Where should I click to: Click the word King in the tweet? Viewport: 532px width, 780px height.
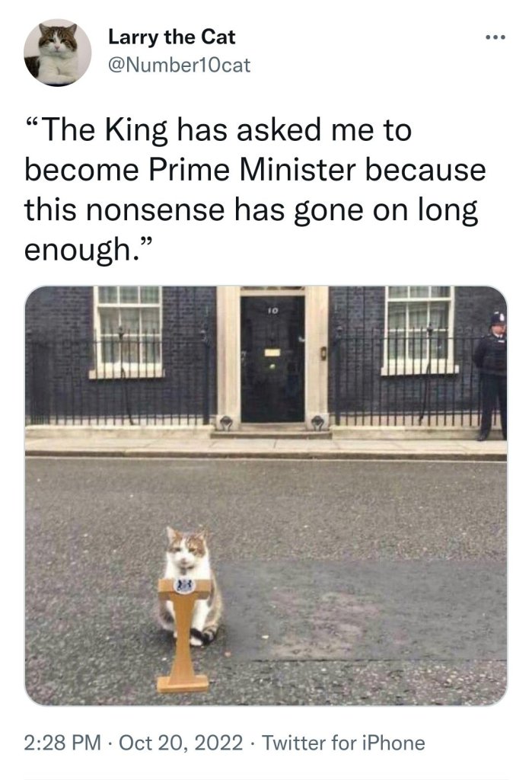coord(135,130)
